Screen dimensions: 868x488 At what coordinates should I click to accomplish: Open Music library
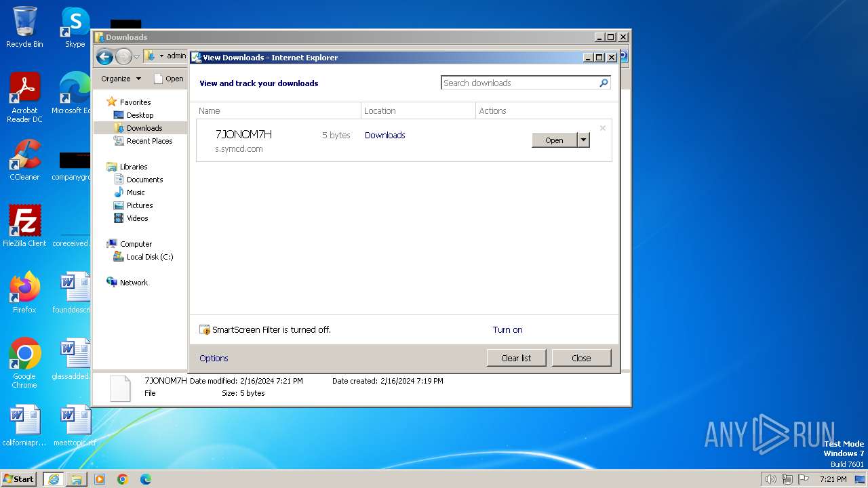click(x=136, y=192)
